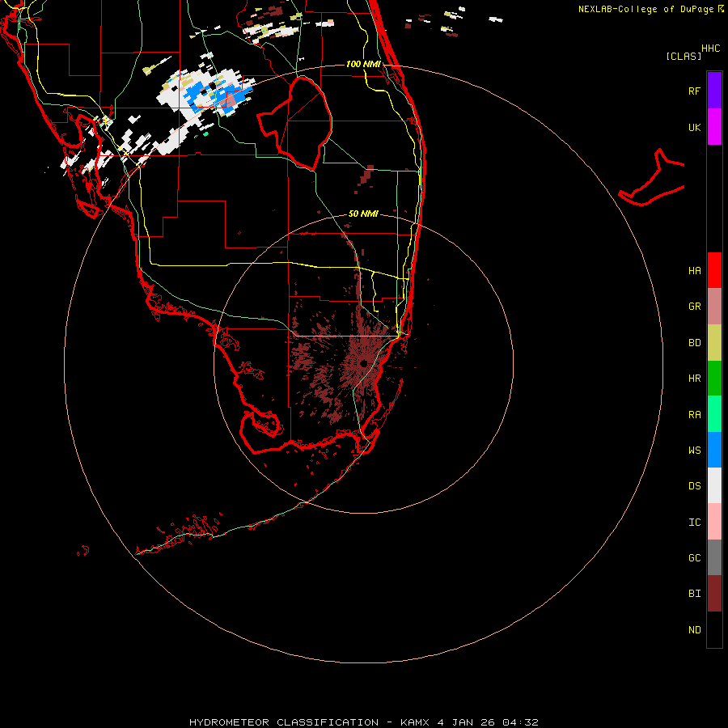Click the RF purple legend swatch

(x=714, y=91)
